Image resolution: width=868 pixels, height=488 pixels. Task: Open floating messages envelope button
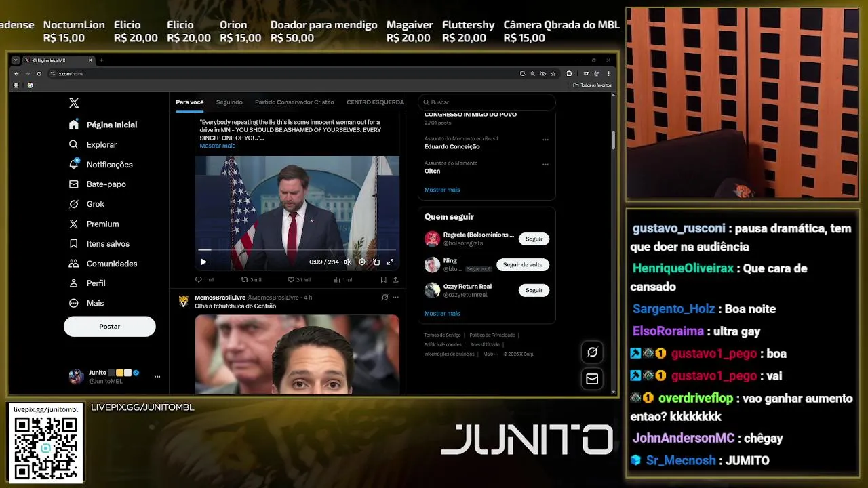[x=592, y=379]
